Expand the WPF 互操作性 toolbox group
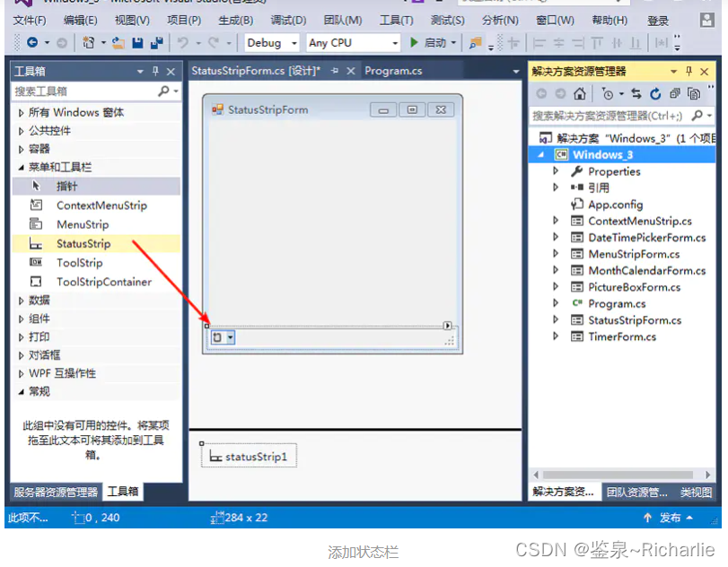 click(21, 373)
